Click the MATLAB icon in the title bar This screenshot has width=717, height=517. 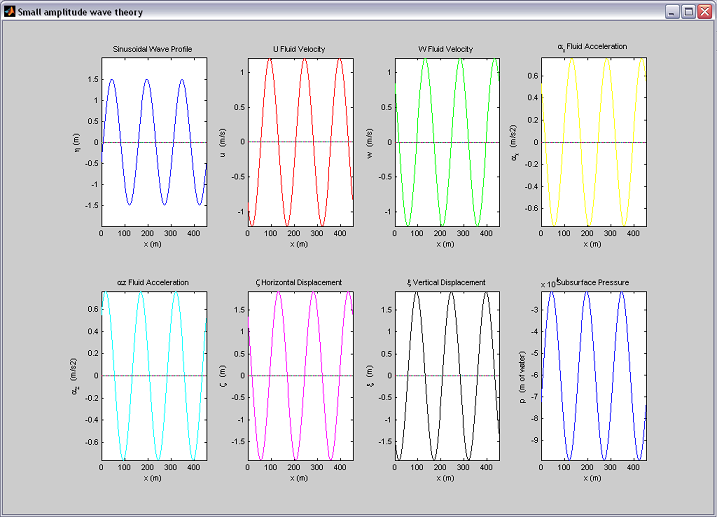click(x=9, y=12)
